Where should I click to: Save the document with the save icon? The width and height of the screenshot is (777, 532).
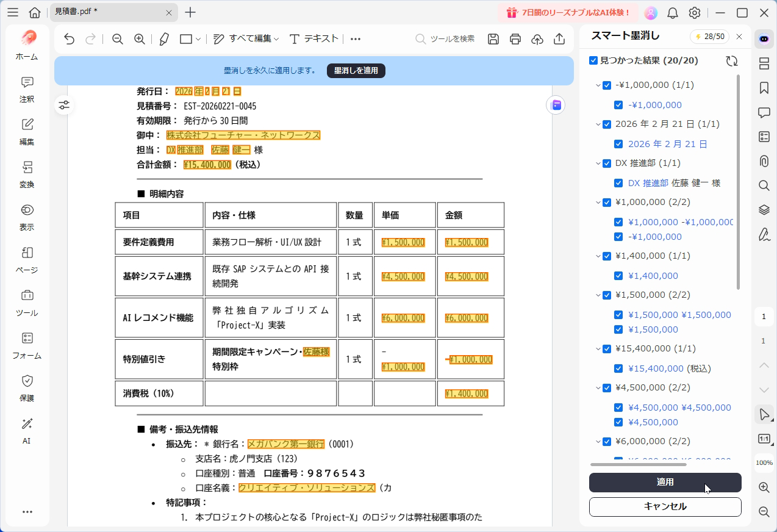click(x=493, y=38)
